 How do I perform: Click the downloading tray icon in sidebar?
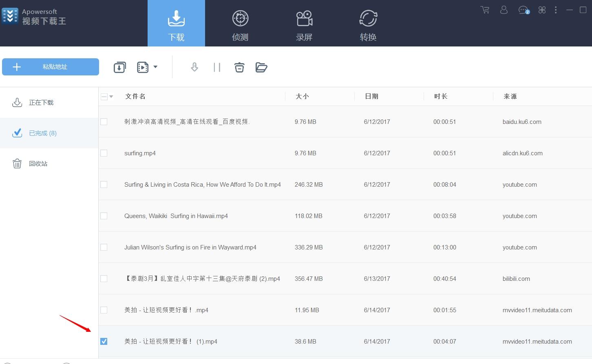pyautogui.click(x=17, y=102)
